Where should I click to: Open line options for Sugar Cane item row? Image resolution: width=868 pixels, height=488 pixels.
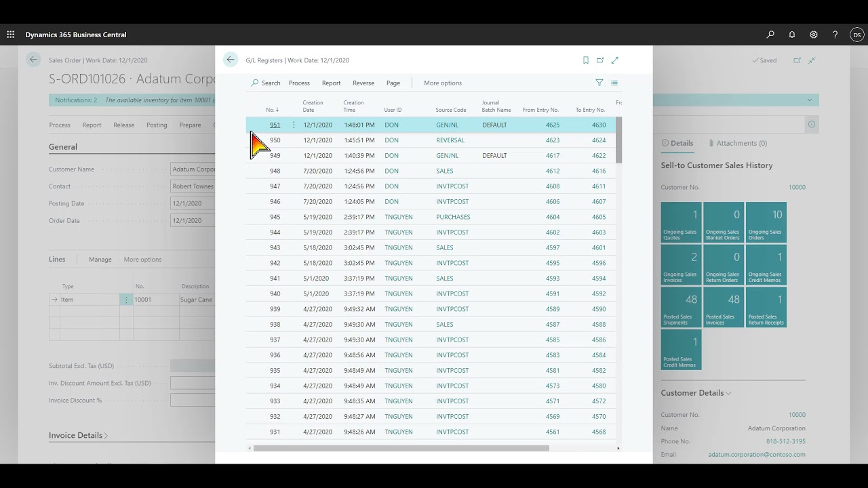126,300
